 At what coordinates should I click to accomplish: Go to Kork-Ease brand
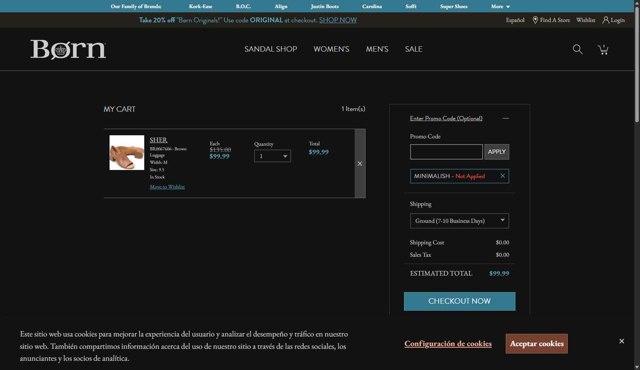pyautogui.click(x=200, y=7)
